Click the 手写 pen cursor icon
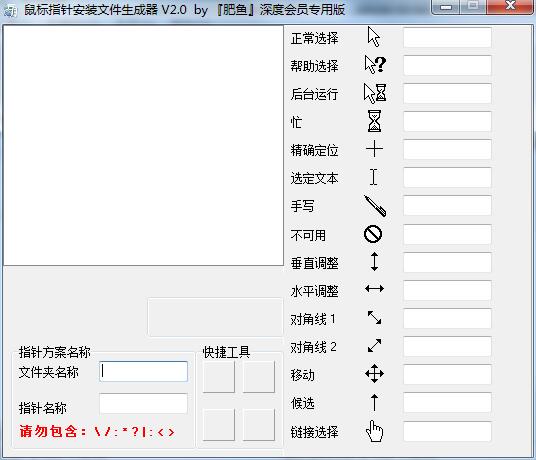 tap(375, 206)
